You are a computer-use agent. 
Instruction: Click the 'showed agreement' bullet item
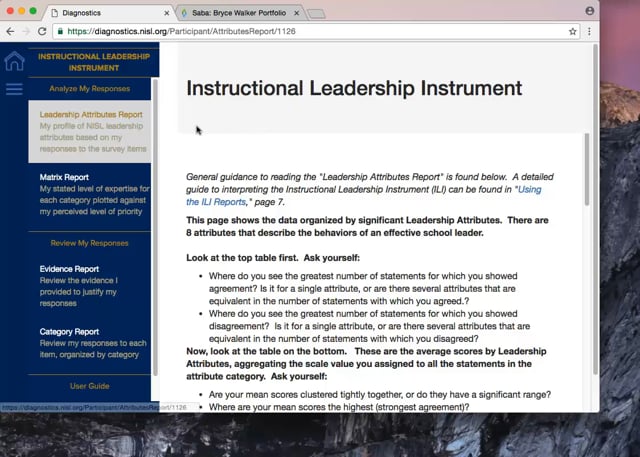(363, 288)
